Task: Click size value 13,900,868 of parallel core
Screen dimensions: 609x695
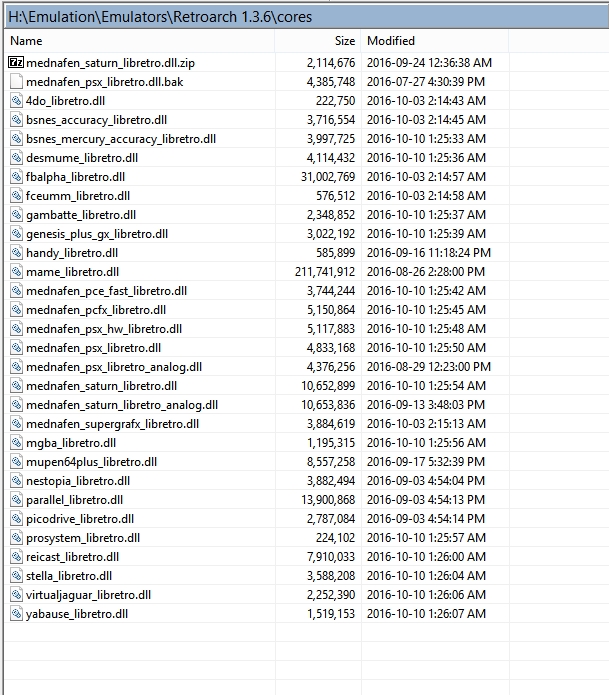Action: tap(328, 500)
